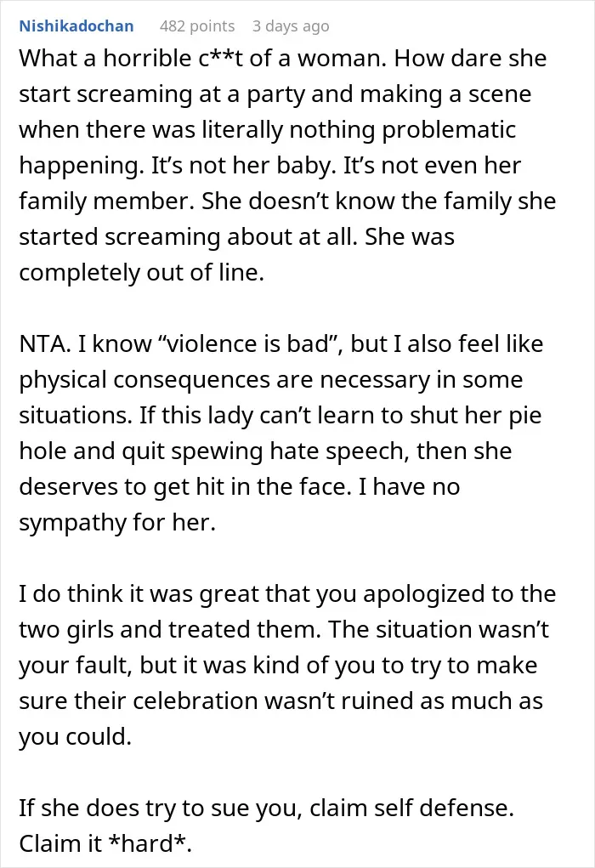This screenshot has height=868, width=595.
Task: Click the paragraph beginning 'I do think it was great'
Action: 287,666
